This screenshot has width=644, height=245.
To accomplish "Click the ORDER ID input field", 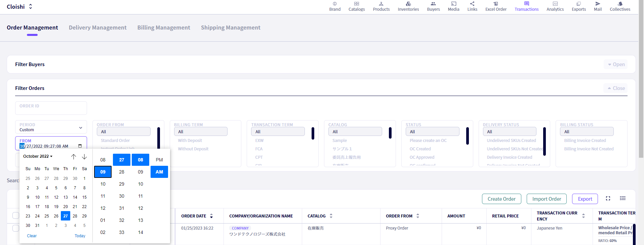I will pyautogui.click(x=51, y=108).
